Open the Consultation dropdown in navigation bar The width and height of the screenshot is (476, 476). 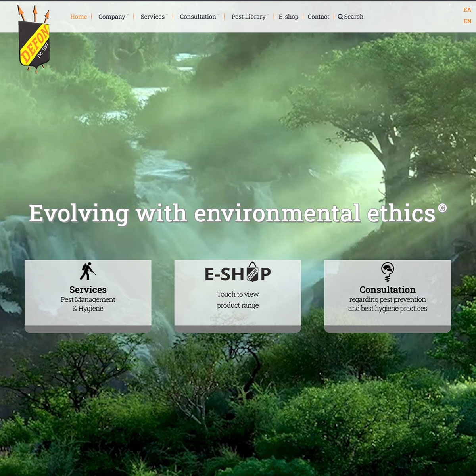[x=198, y=17]
